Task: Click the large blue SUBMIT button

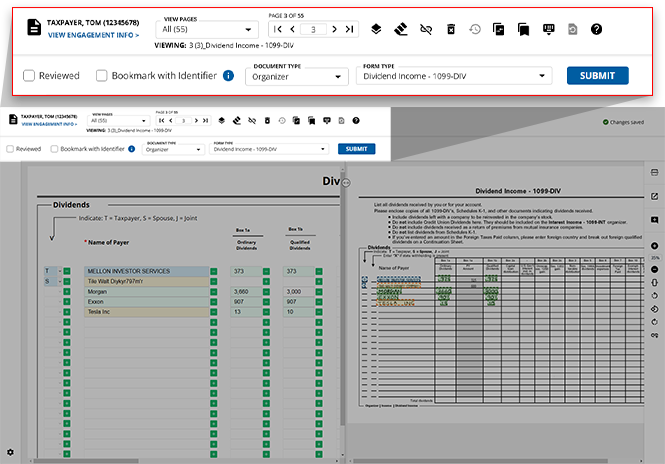Action: (x=597, y=75)
